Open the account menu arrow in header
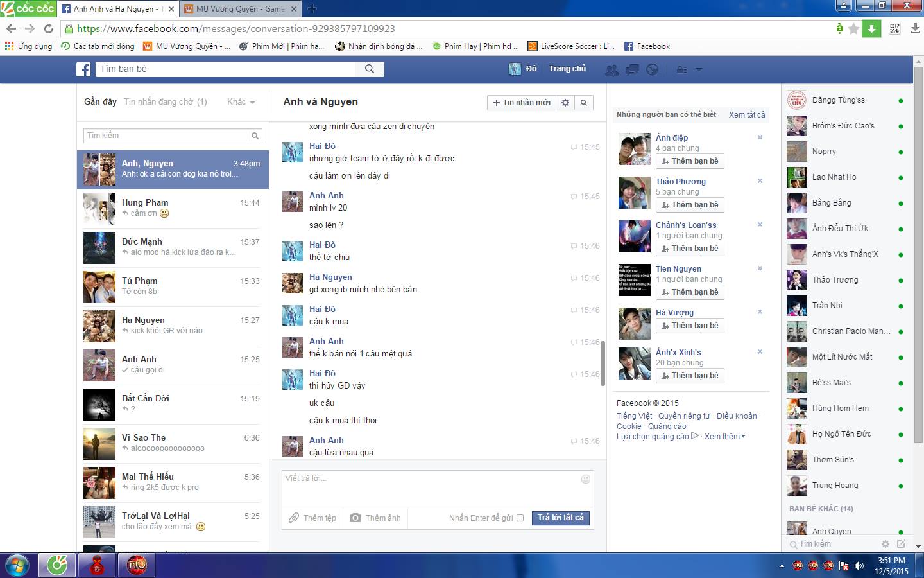The height and width of the screenshot is (578, 924). pos(699,69)
